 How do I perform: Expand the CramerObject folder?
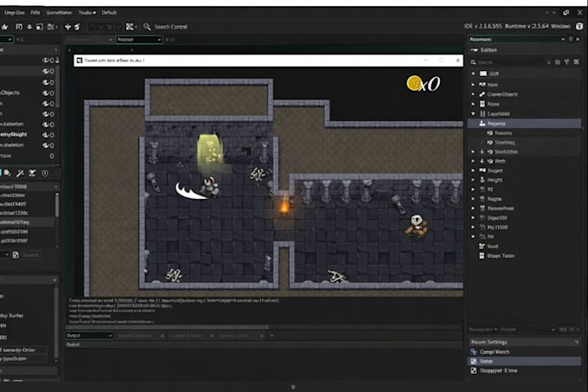473,94
